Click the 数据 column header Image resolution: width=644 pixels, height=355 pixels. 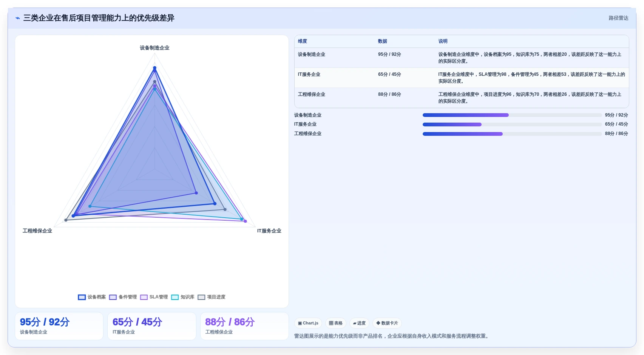coord(383,41)
